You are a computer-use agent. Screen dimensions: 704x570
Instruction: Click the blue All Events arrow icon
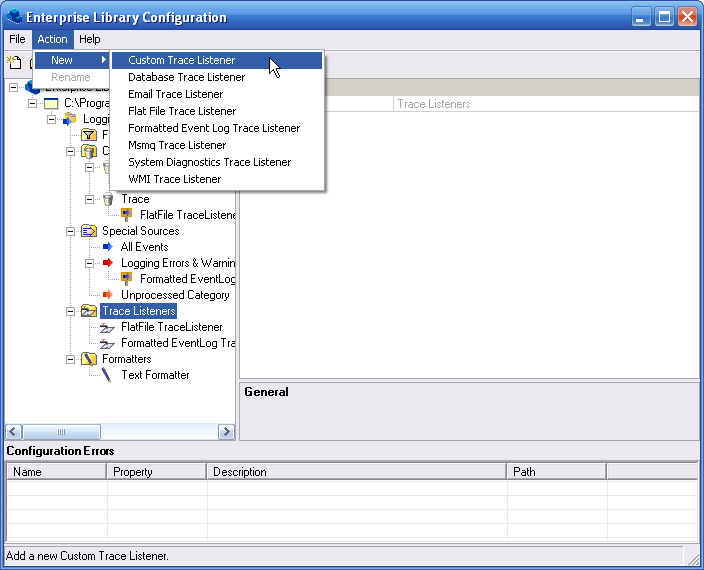pyautogui.click(x=108, y=247)
